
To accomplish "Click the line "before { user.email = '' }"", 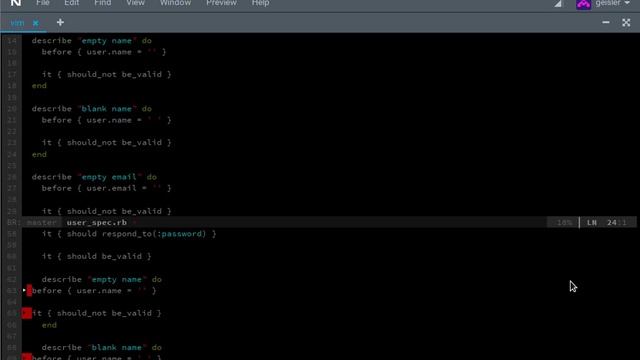I will coord(107,188).
